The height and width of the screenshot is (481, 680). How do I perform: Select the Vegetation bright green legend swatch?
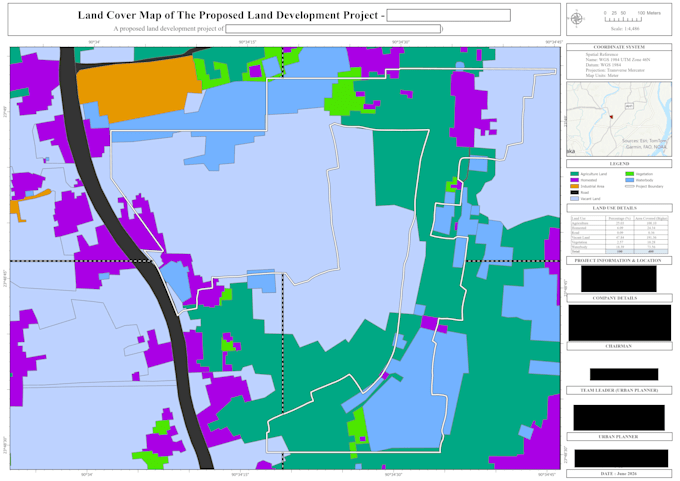click(x=630, y=174)
